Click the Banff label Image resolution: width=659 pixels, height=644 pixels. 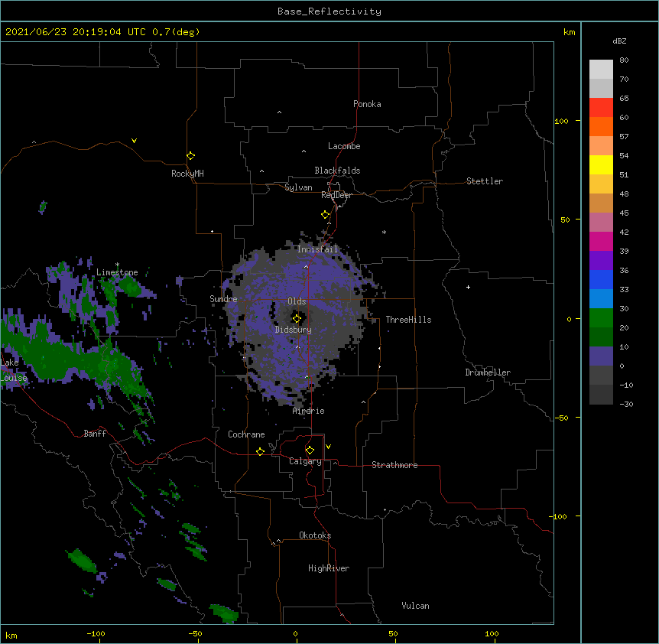coord(95,434)
